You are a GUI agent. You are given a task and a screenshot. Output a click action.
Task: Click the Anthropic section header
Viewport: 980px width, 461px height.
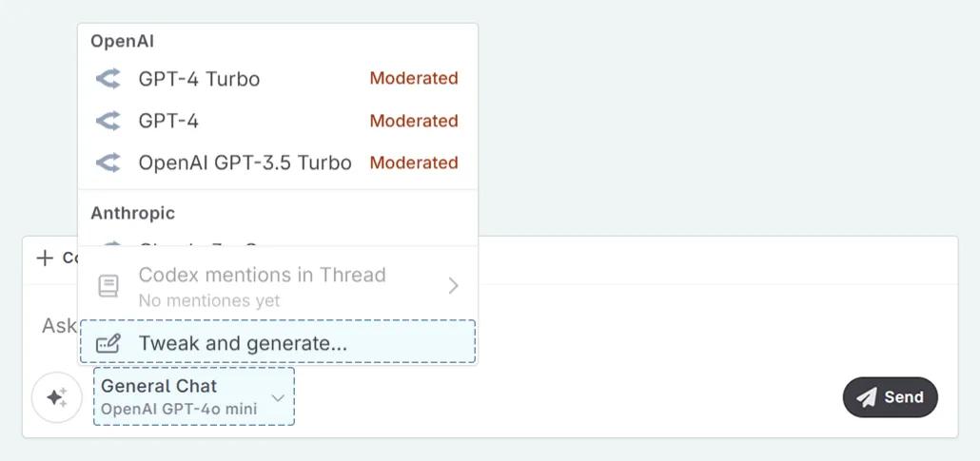pyautogui.click(x=133, y=213)
